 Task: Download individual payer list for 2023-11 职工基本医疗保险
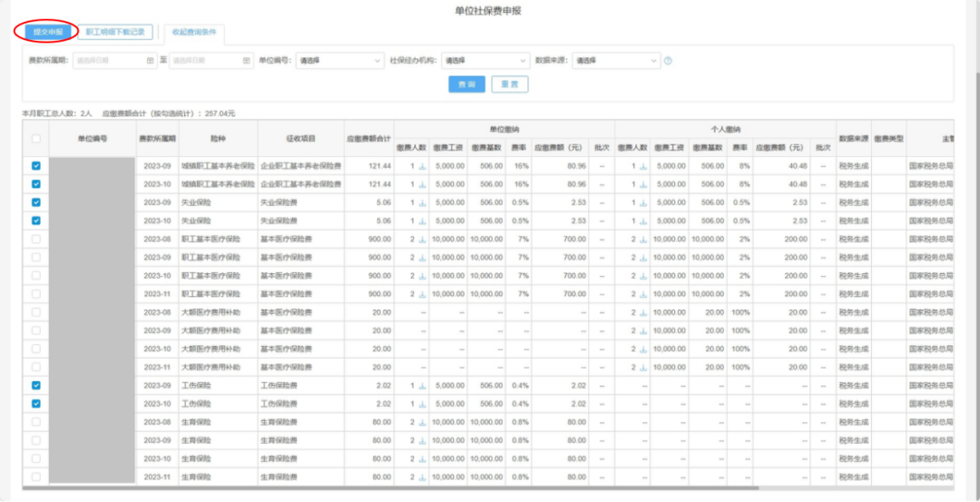click(x=643, y=294)
